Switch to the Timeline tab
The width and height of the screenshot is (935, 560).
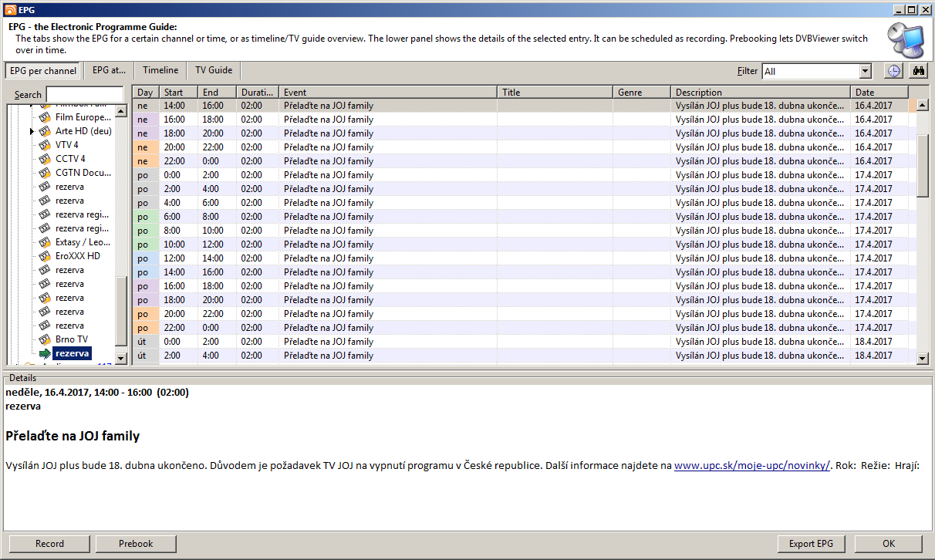(160, 70)
